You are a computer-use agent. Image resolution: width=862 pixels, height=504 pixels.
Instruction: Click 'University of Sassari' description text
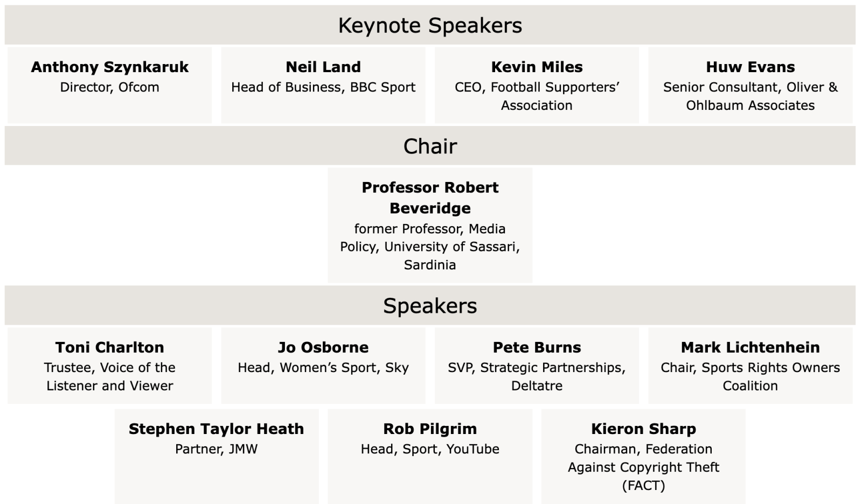(451, 247)
